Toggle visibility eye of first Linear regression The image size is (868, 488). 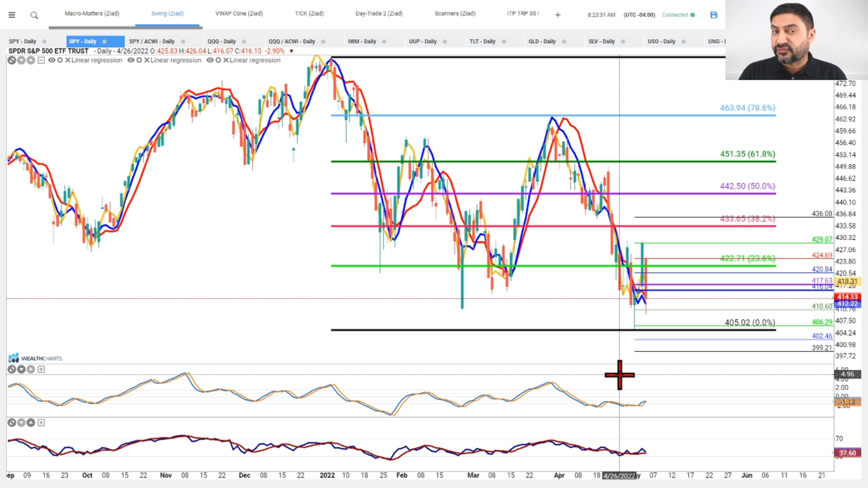click(52, 60)
